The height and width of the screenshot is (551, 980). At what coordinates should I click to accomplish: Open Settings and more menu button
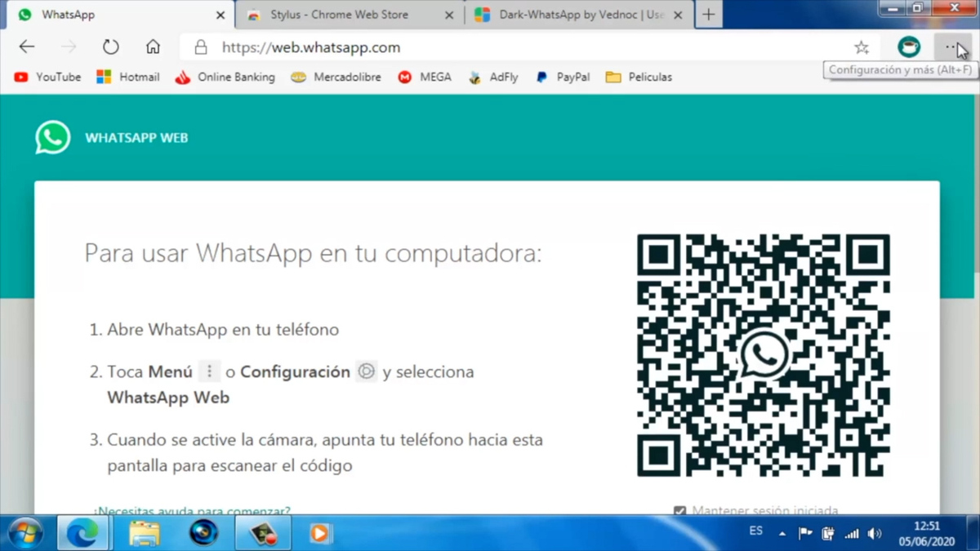pos(952,47)
